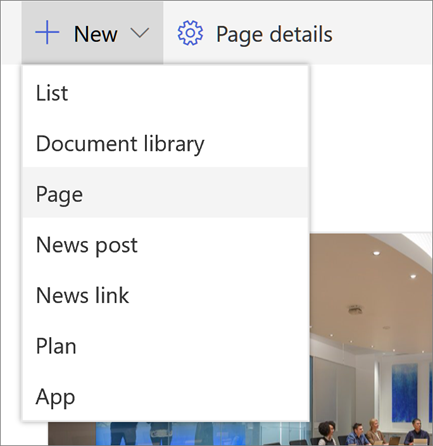The width and height of the screenshot is (433, 446).
Task: Click the blue plus icon beside New
Action: click(47, 32)
